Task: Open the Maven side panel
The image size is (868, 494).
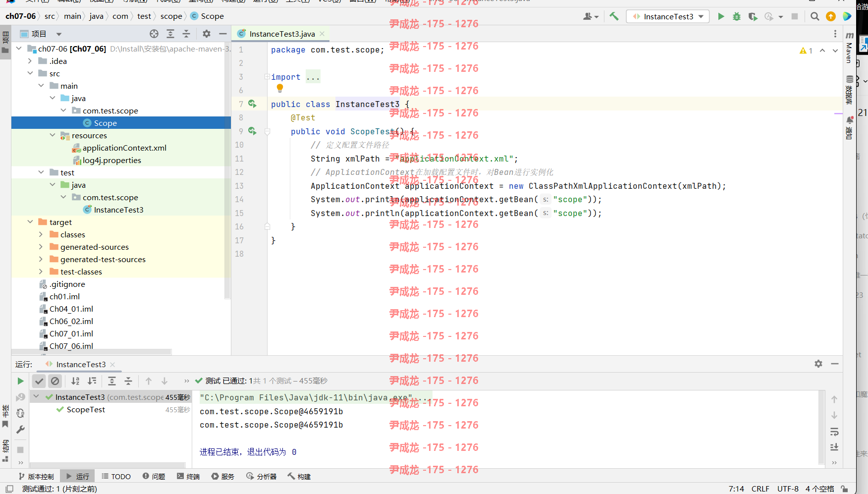Action: coord(849,48)
